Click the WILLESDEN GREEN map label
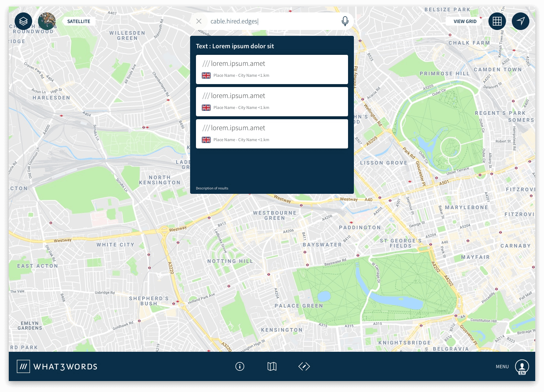Viewport: 544px width, 392px height. pyautogui.click(x=127, y=35)
